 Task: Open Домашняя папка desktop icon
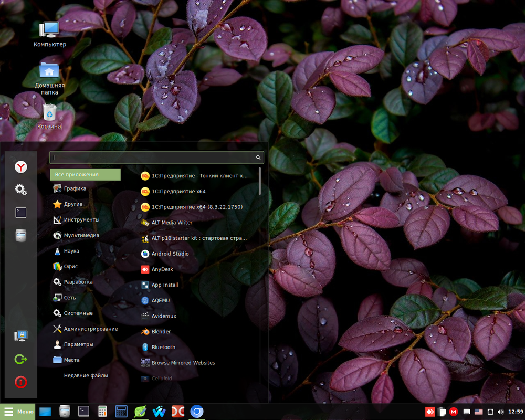pyautogui.click(x=49, y=78)
